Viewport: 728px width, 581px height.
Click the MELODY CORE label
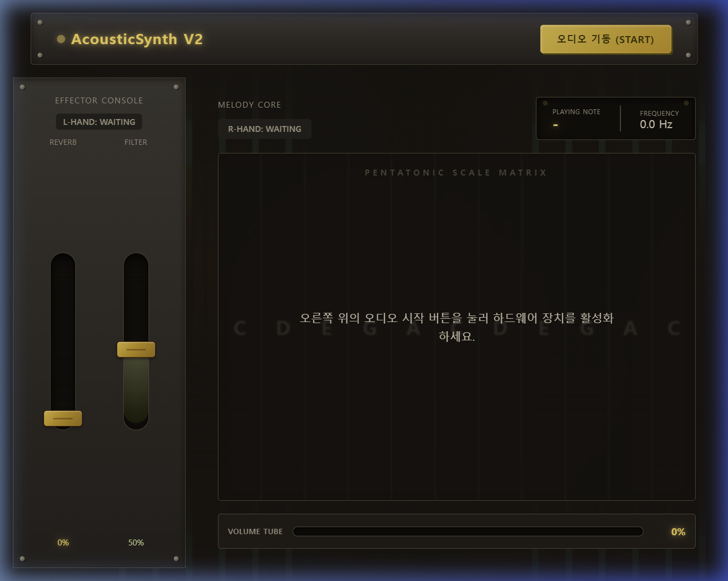pos(249,105)
